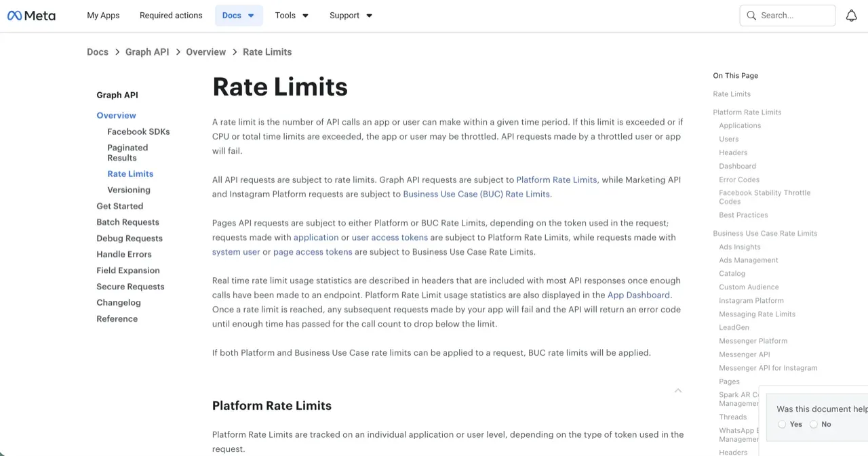
Task: Jump to Facebook Stability Throttle Codes
Action: click(765, 197)
